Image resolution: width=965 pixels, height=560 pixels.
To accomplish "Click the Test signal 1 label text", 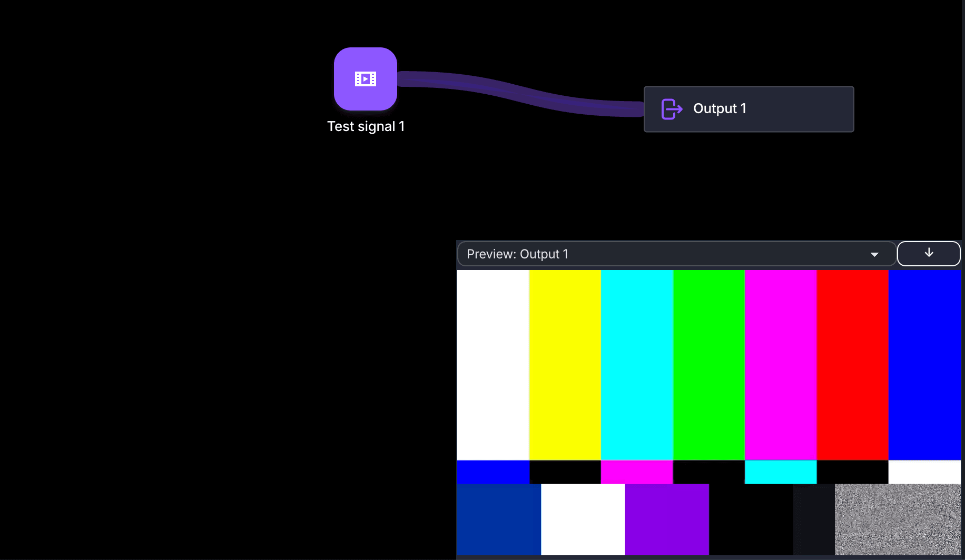I will pyautogui.click(x=366, y=126).
